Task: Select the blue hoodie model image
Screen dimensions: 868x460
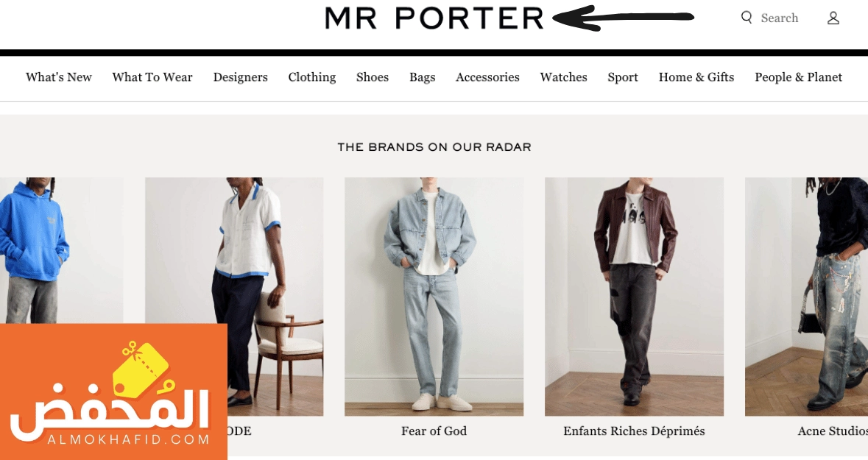Action: tap(61, 250)
